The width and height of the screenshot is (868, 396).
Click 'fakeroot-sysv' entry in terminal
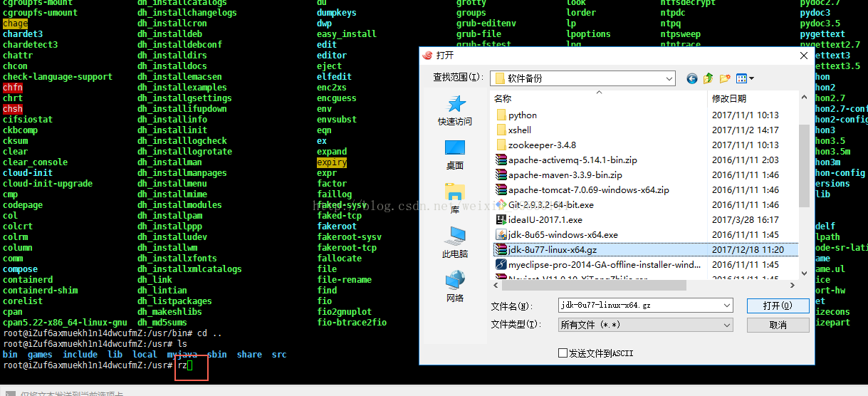point(350,237)
